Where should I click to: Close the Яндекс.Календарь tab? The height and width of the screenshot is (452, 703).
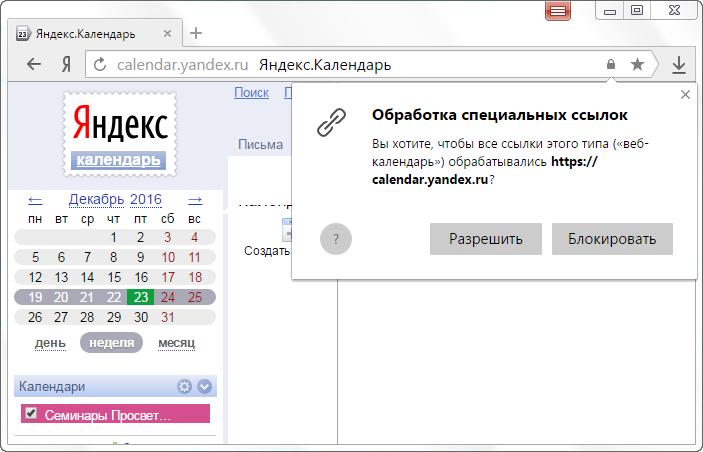[167, 34]
